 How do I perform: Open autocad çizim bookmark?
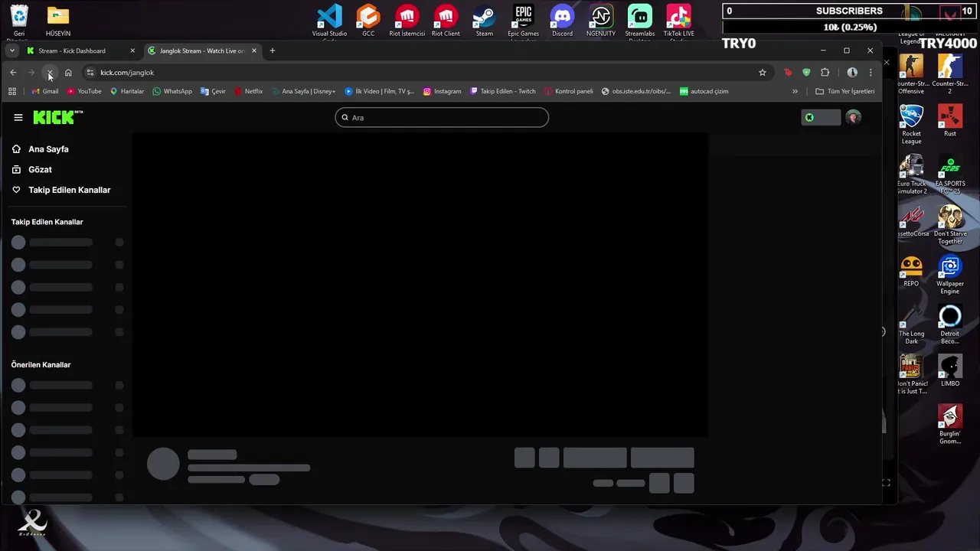coord(704,91)
